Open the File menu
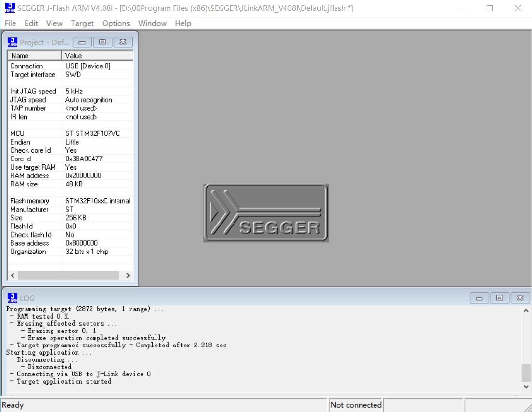 [10, 23]
